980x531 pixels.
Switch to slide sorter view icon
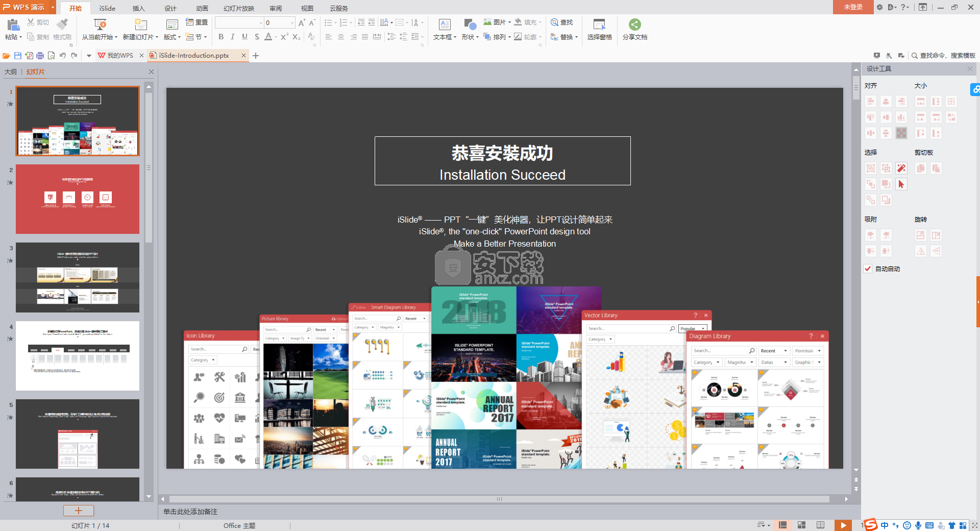click(801, 525)
